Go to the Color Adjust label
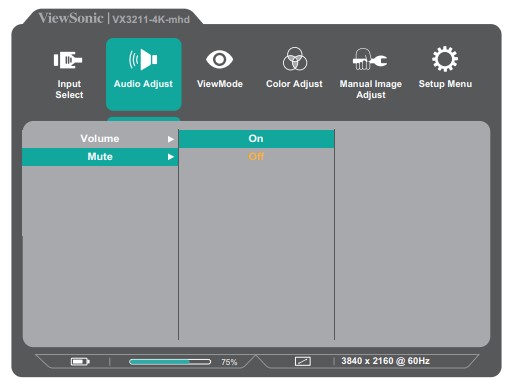The width and height of the screenshot is (513, 386). click(x=294, y=84)
